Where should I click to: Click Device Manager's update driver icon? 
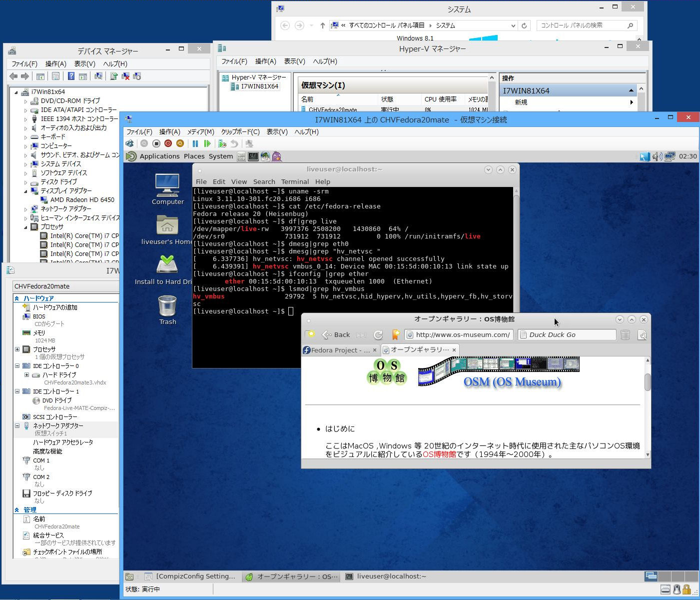coord(114,76)
